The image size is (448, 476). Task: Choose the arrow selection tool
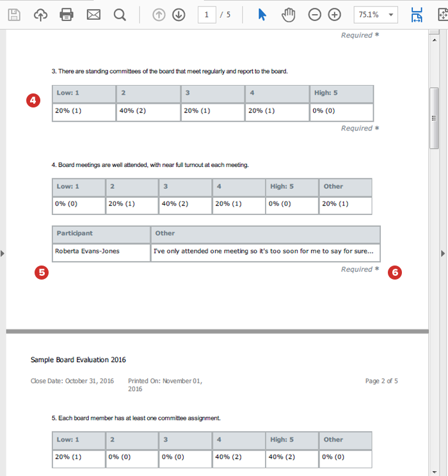coord(262,15)
